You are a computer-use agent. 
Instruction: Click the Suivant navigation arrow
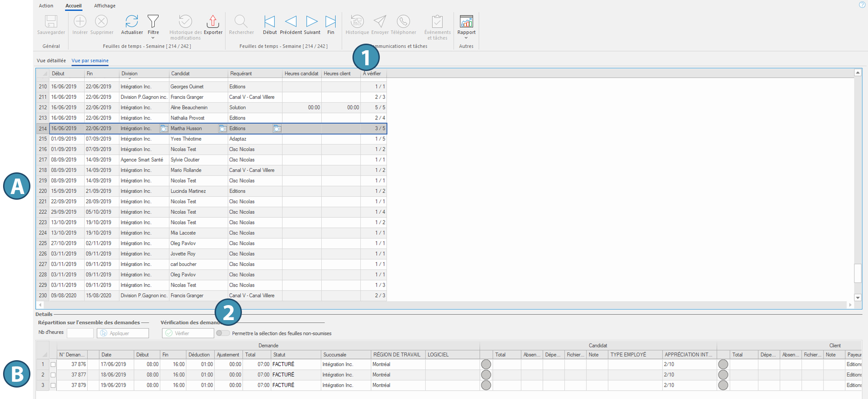[312, 22]
